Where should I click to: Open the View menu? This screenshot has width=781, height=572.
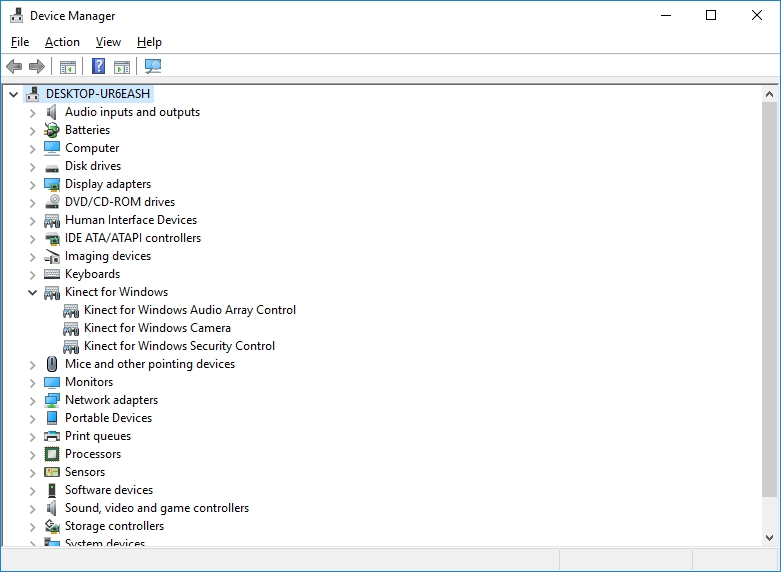click(x=108, y=42)
